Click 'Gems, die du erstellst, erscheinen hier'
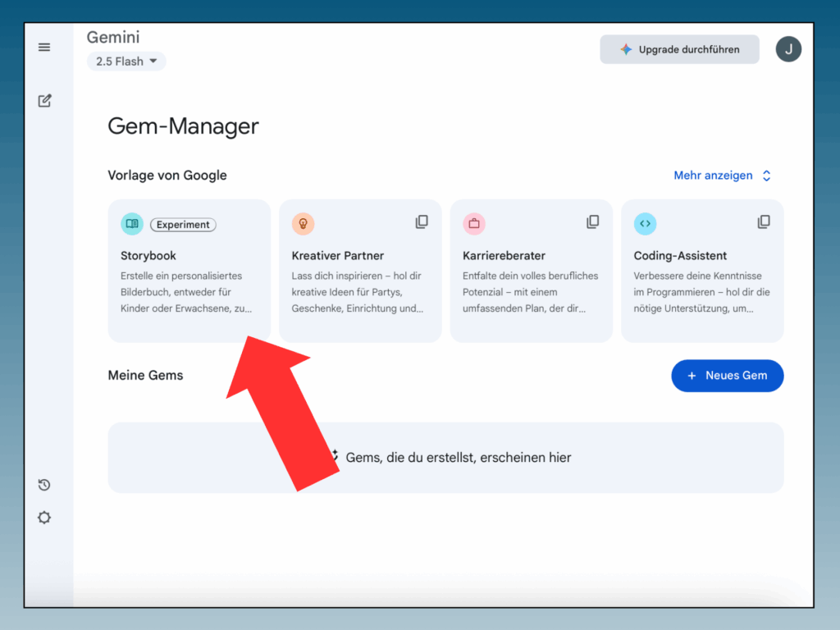840x630 pixels. pyautogui.click(x=458, y=458)
